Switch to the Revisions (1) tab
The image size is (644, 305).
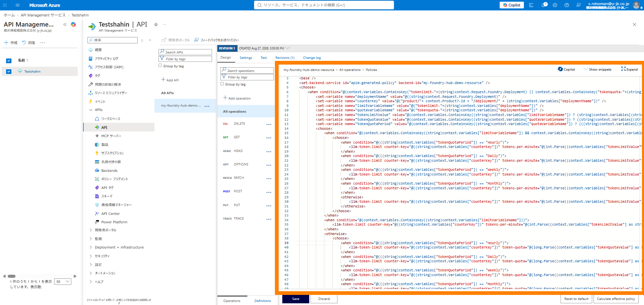(285, 58)
